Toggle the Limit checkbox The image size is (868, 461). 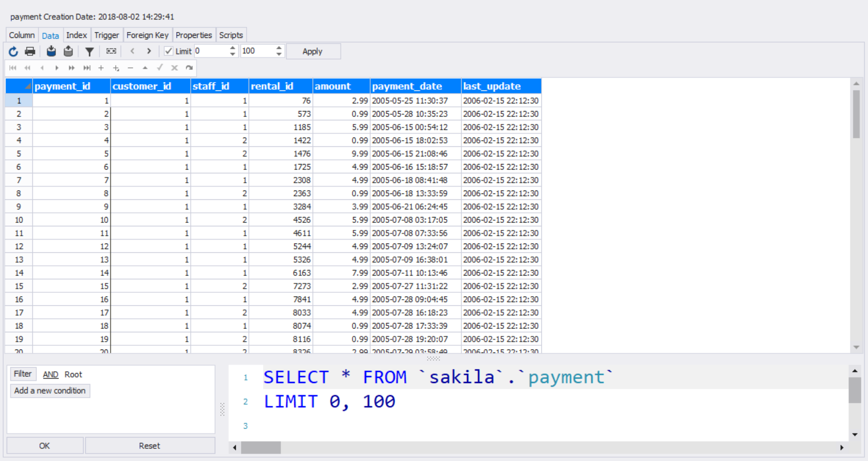click(169, 51)
